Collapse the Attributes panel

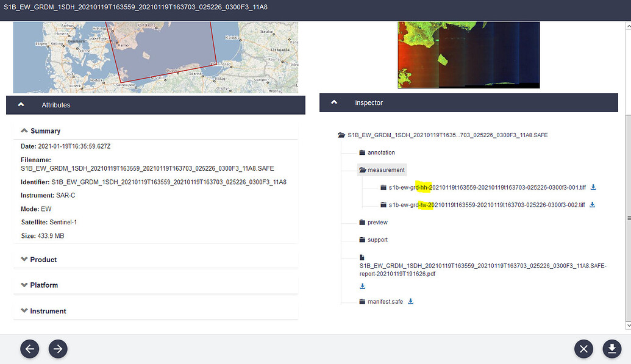tap(21, 105)
